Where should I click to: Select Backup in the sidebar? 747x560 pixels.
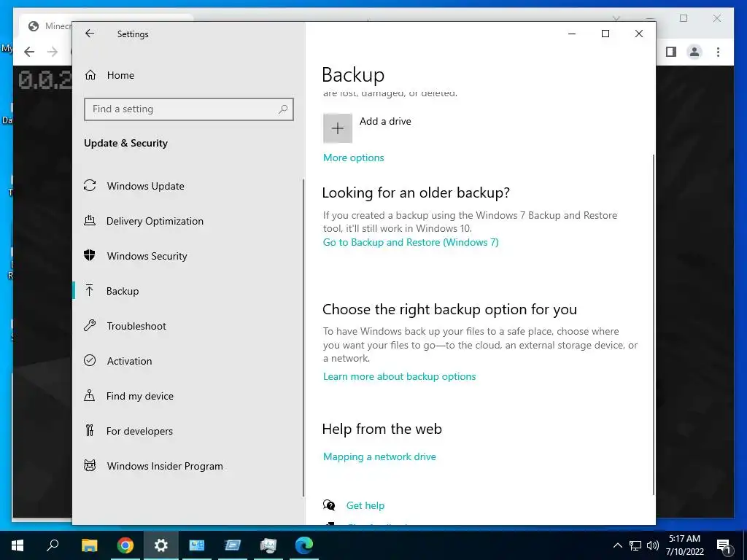[x=123, y=291]
